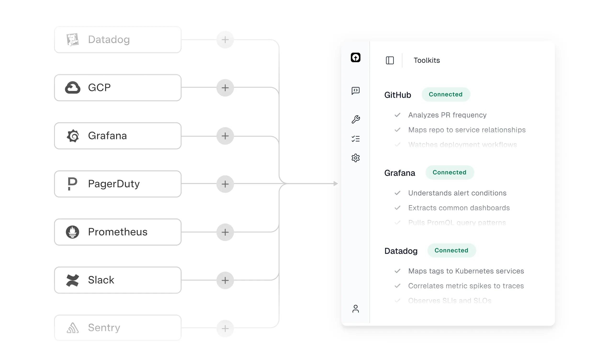The image size is (609, 364).
Task: Click GitHub's Connected status badge
Action: click(445, 95)
